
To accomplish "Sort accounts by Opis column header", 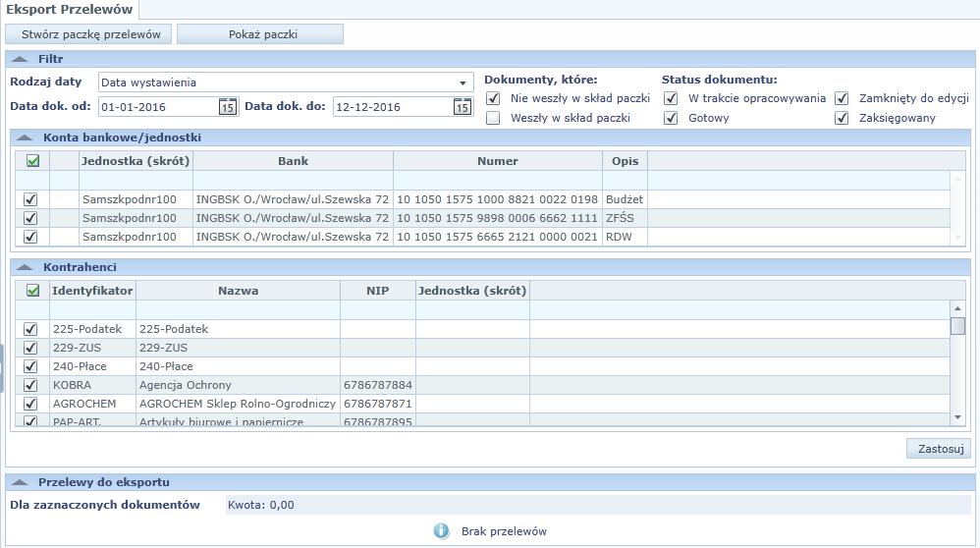I will coord(625,161).
